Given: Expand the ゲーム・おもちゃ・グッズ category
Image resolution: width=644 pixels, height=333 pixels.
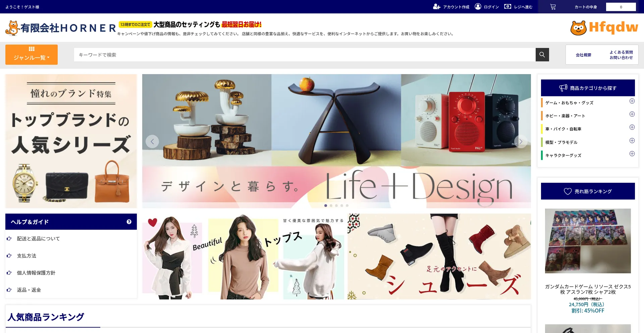Looking at the screenshot, I should (632, 101).
